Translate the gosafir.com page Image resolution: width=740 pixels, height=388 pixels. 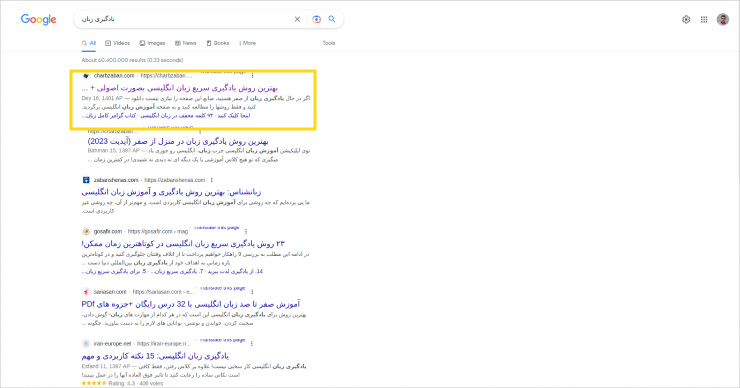[x=217, y=228]
